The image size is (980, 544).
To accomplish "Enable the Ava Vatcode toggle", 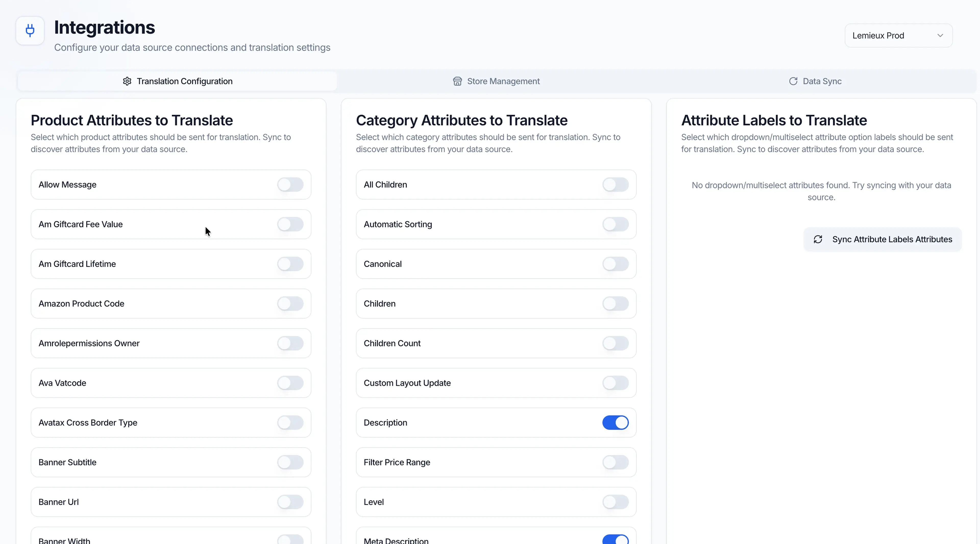I will point(290,383).
